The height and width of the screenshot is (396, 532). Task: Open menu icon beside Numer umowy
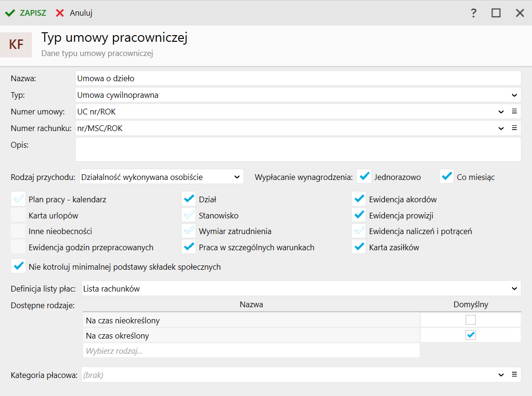(x=514, y=112)
